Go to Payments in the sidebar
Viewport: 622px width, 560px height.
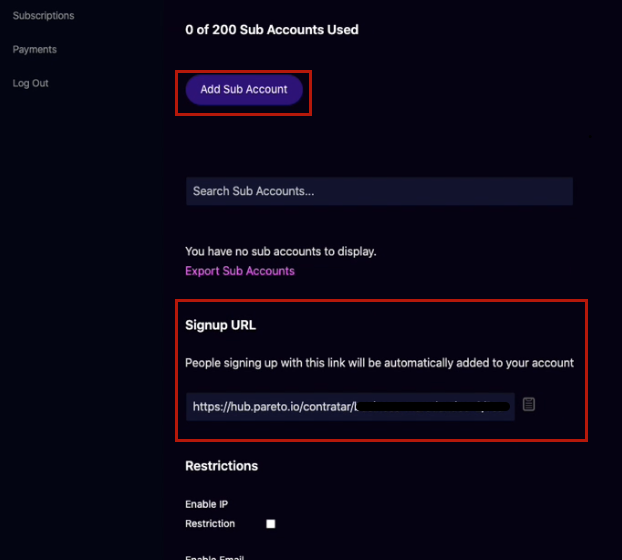coord(35,50)
